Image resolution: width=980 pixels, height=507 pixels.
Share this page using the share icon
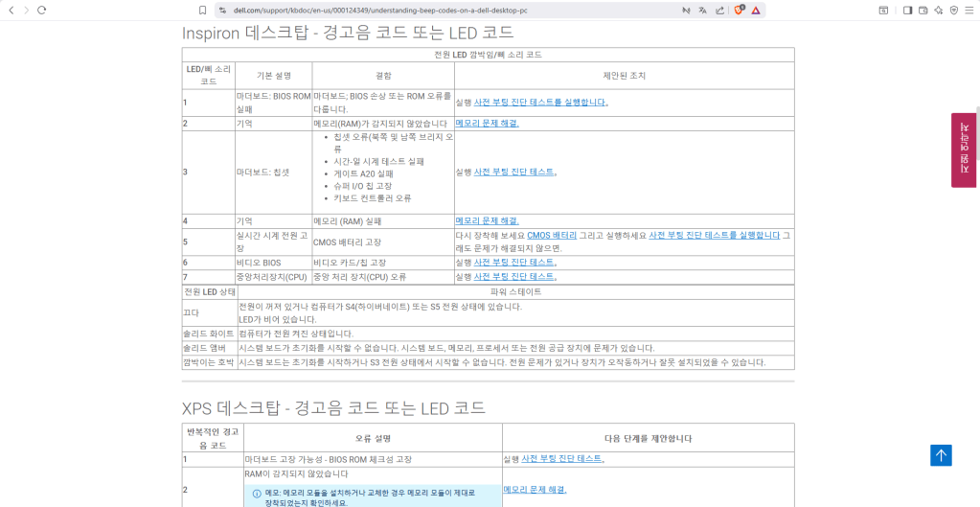(x=720, y=10)
